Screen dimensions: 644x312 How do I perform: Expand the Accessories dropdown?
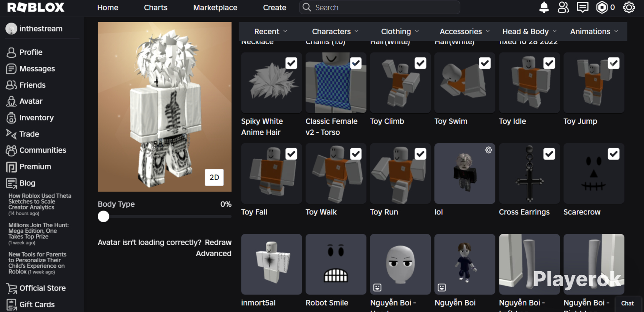(x=464, y=31)
